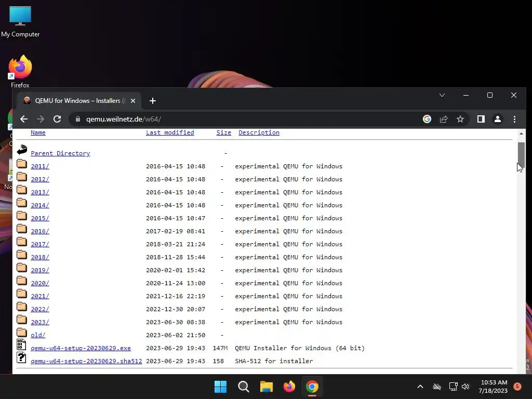Click the address bar URL field
The width and height of the screenshot is (532, 399).
tap(248, 119)
